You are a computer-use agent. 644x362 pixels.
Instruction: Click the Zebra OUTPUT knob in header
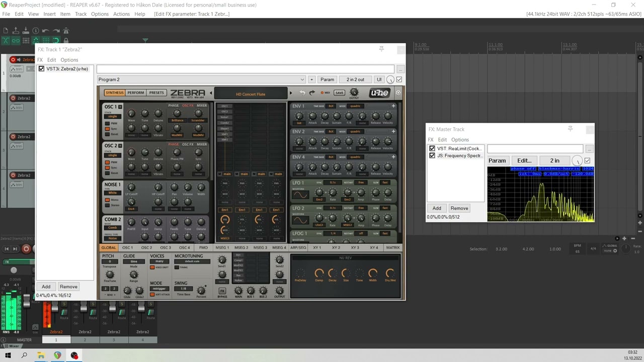[x=354, y=92]
